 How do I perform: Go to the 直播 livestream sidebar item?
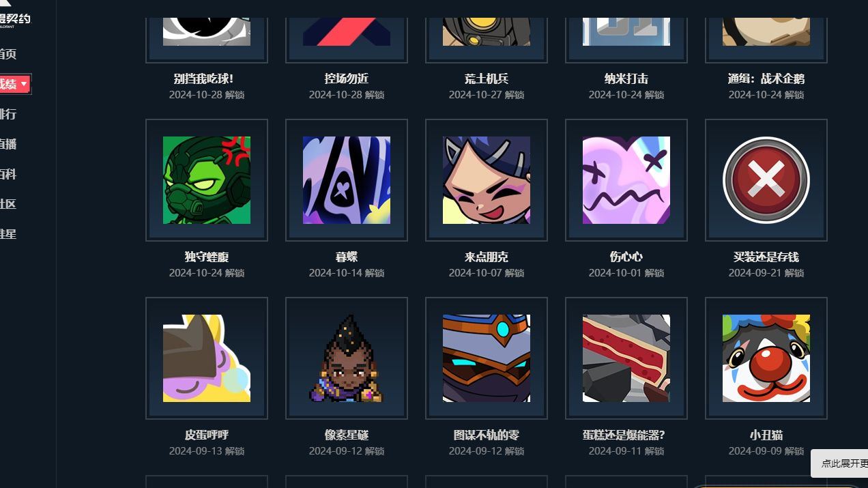pyautogui.click(x=8, y=144)
